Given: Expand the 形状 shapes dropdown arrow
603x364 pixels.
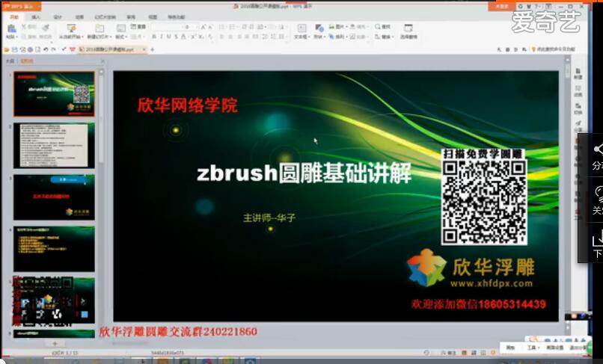Looking at the screenshot, I should click(x=325, y=37).
